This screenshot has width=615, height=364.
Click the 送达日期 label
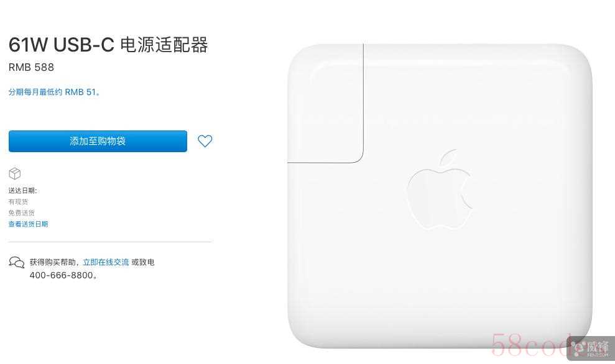click(23, 191)
